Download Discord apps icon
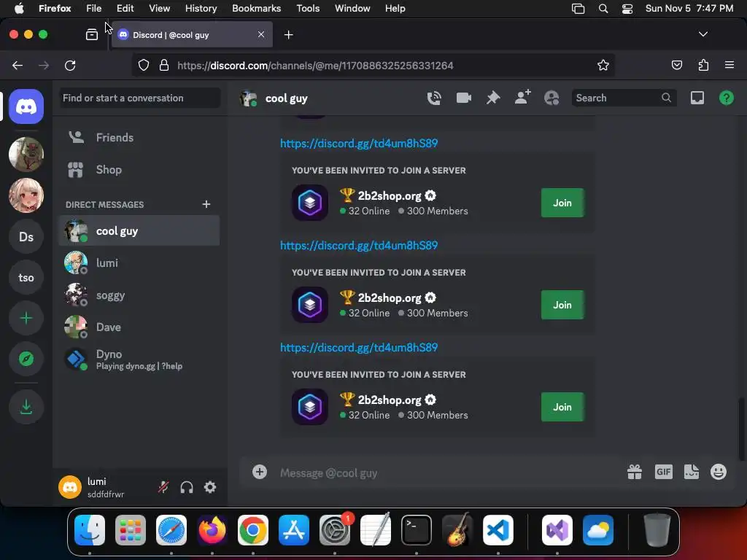 point(26,407)
